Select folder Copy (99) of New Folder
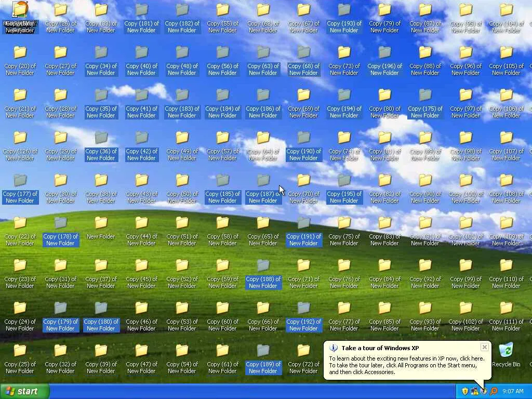The height and width of the screenshot is (399, 532). coord(465,274)
